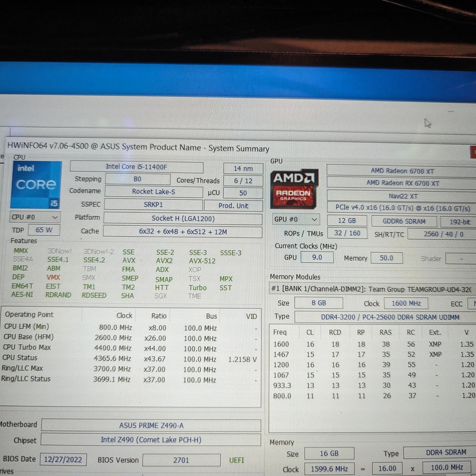Click the Stepping B0 value
The height and width of the screenshot is (476, 476).
point(138,179)
